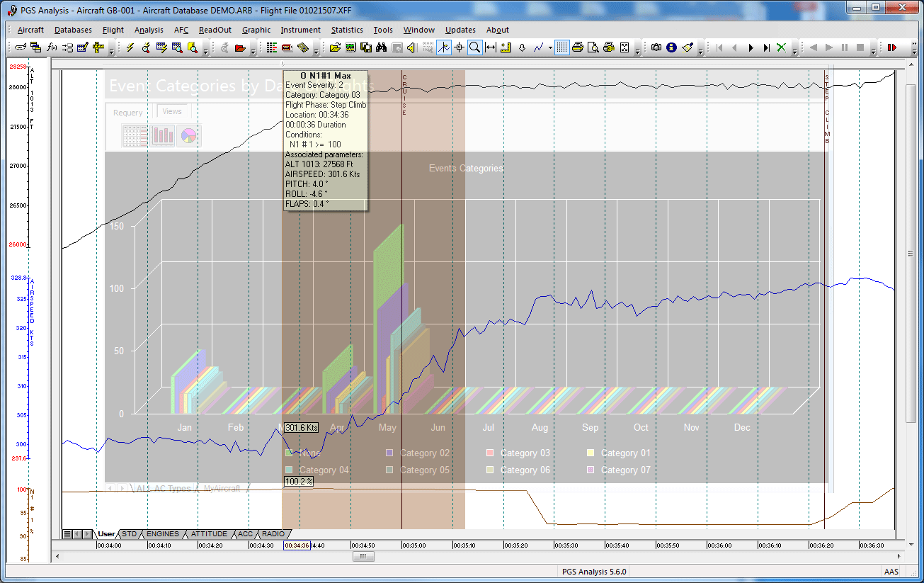Image resolution: width=924 pixels, height=583 pixels.
Task: Open print preview icon
Action: pos(593,47)
